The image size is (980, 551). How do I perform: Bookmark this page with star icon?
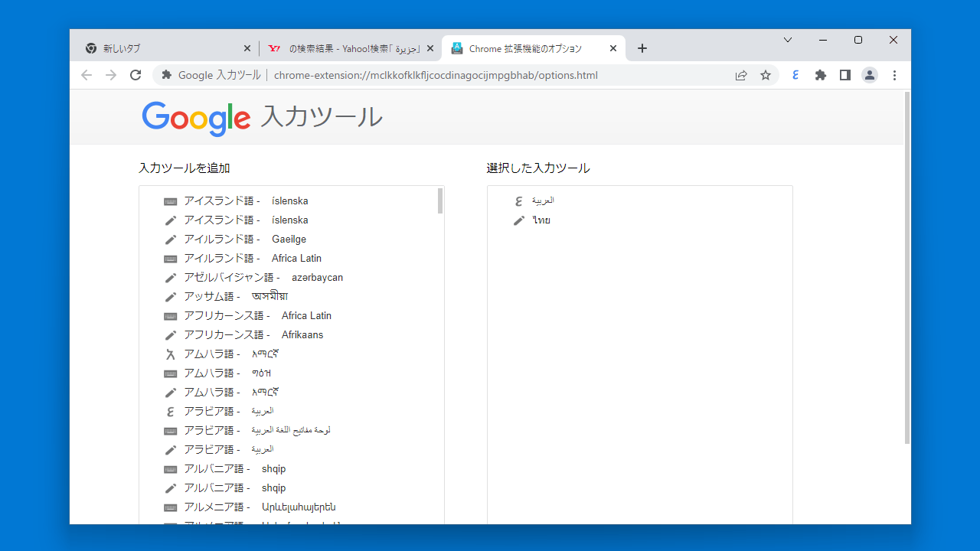[x=766, y=75]
